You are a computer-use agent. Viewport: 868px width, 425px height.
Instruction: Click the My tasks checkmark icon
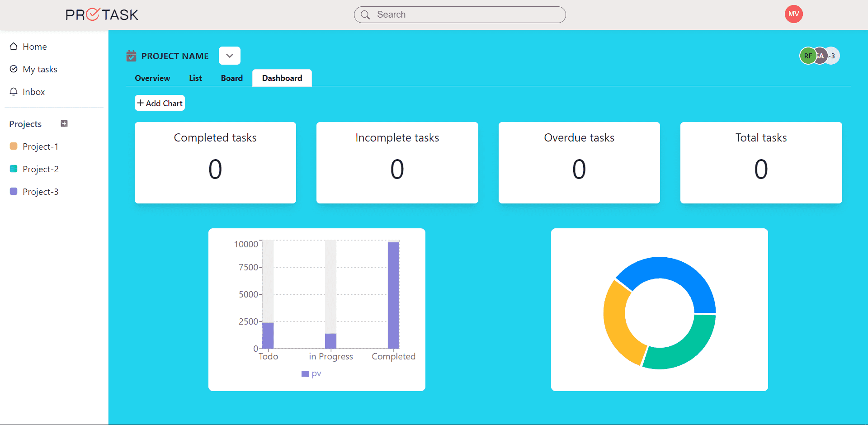(14, 69)
